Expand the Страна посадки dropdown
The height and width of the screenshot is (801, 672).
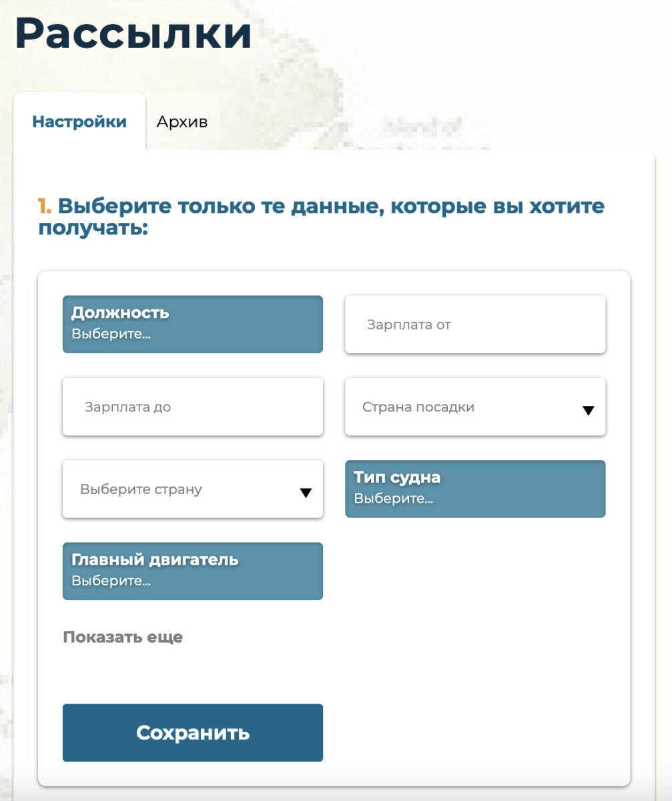click(x=475, y=407)
